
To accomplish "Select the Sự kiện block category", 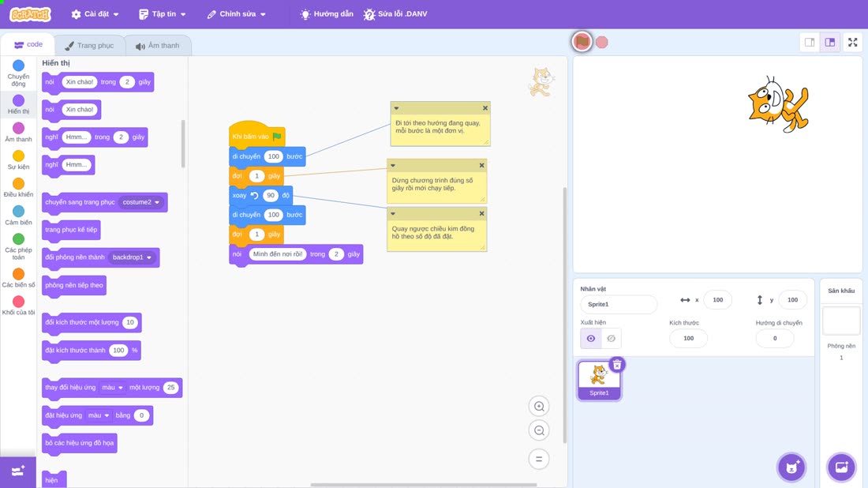I will point(18,160).
